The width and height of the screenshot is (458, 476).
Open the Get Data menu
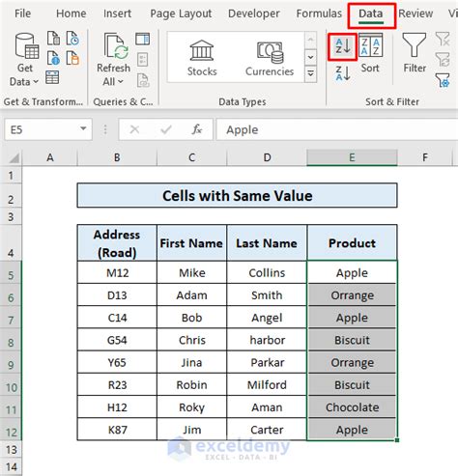pos(24,60)
